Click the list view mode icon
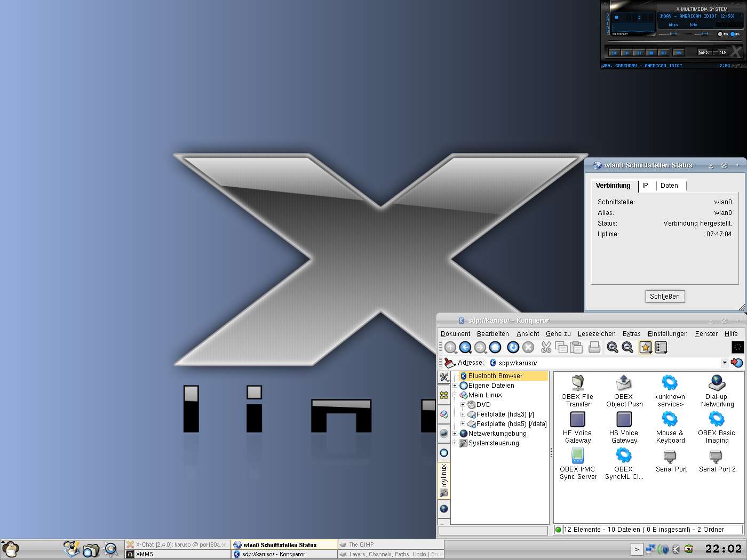 (x=661, y=348)
